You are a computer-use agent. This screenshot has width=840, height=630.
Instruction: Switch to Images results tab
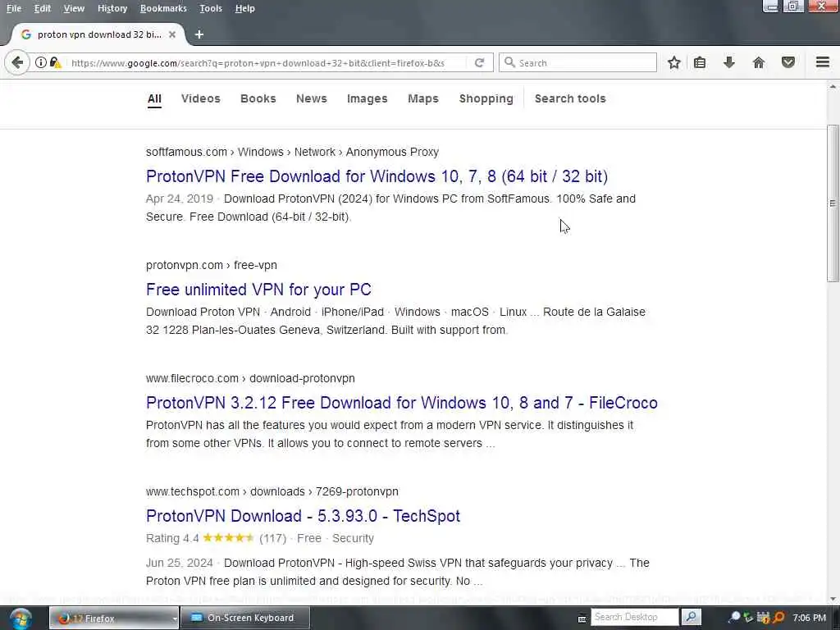click(x=367, y=98)
